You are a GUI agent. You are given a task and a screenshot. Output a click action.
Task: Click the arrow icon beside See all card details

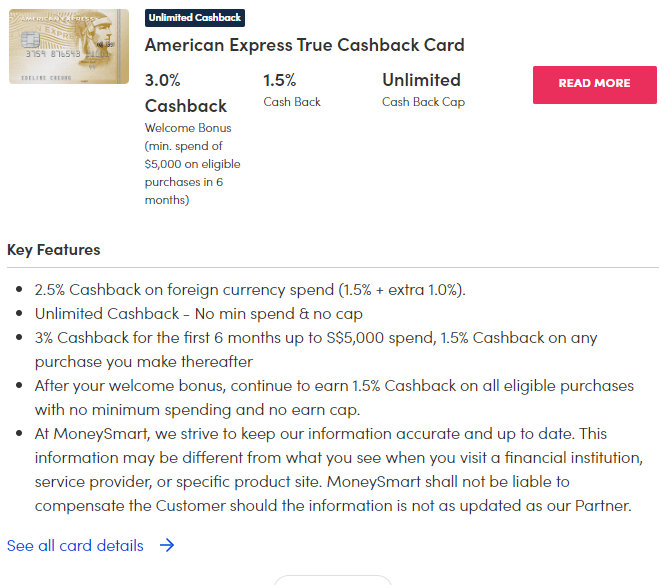167,545
